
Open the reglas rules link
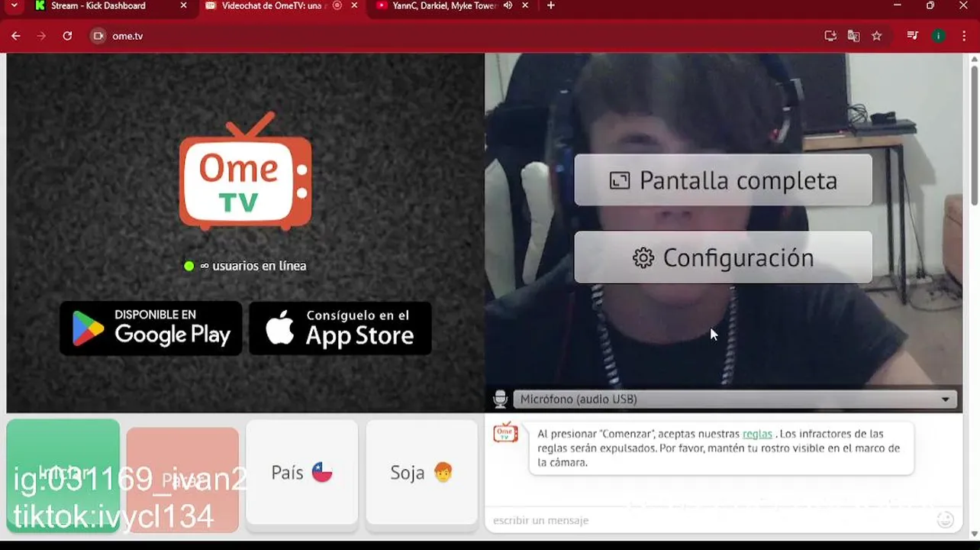pos(757,434)
